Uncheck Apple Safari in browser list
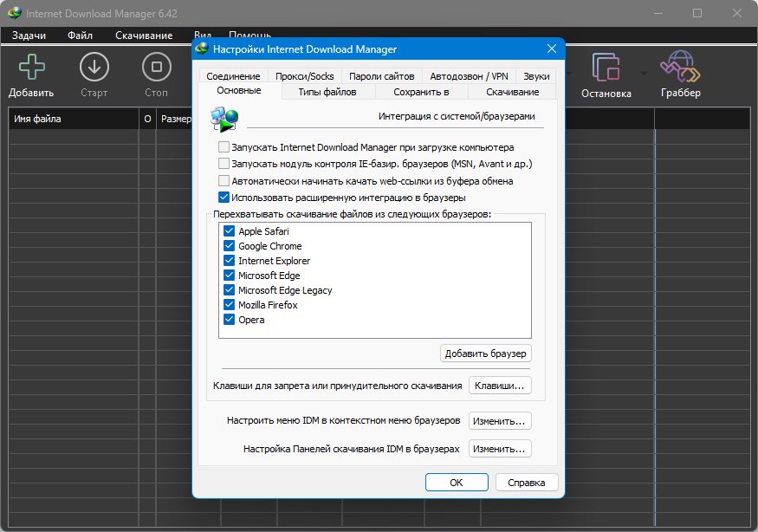Viewport: 758px width, 532px height. 230,231
